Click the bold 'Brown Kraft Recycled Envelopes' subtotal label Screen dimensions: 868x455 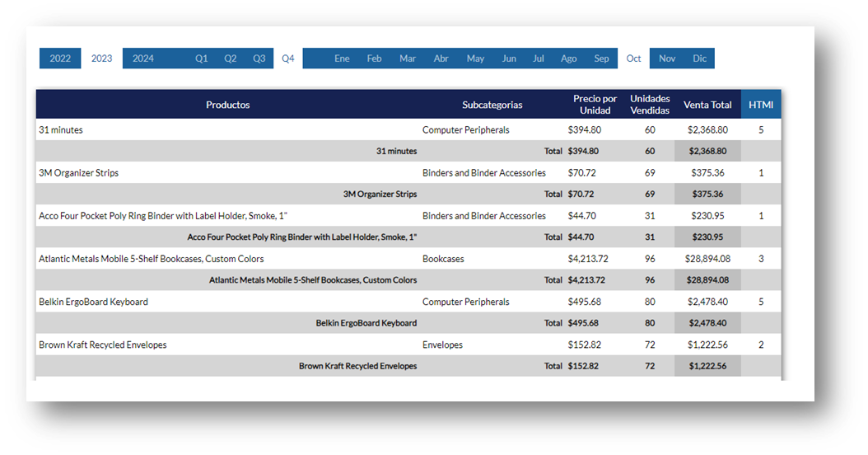[358, 366]
